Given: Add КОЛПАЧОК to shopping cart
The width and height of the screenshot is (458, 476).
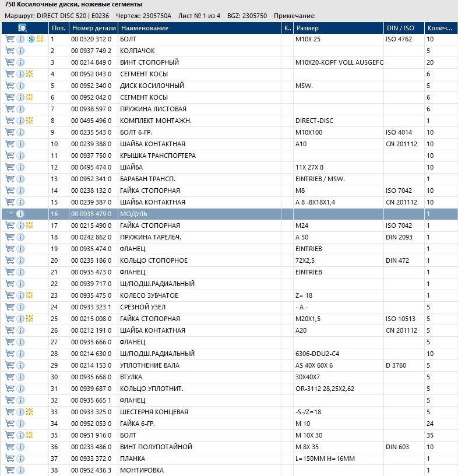Looking at the screenshot, I should click(10, 51).
